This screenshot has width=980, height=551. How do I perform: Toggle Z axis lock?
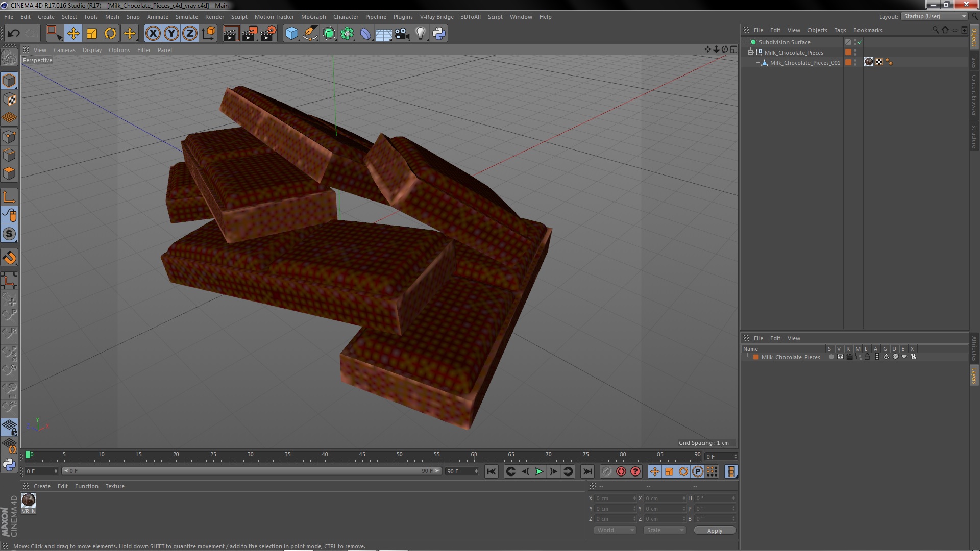coord(190,34)
